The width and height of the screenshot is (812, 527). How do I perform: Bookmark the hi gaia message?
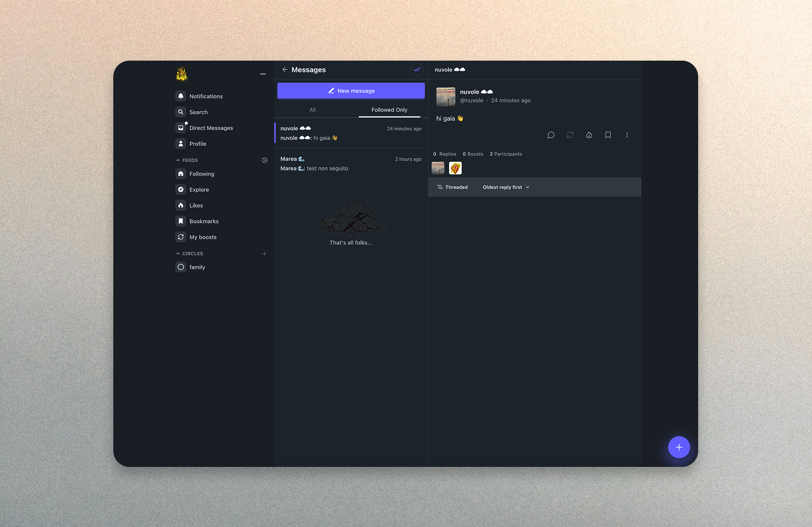click(x=608, y=135)
